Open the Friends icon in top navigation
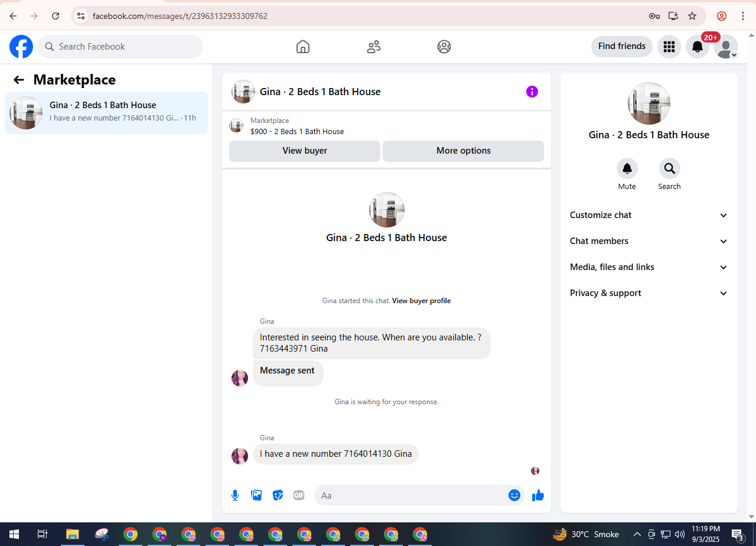Screen dimensions: 756x546 tap(374, 47)
